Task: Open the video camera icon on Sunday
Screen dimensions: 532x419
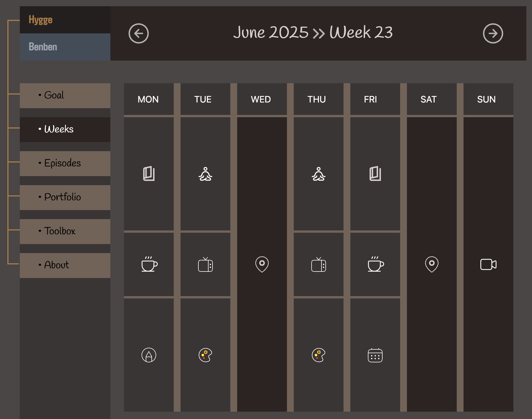Action: click(x=488, y=264)
